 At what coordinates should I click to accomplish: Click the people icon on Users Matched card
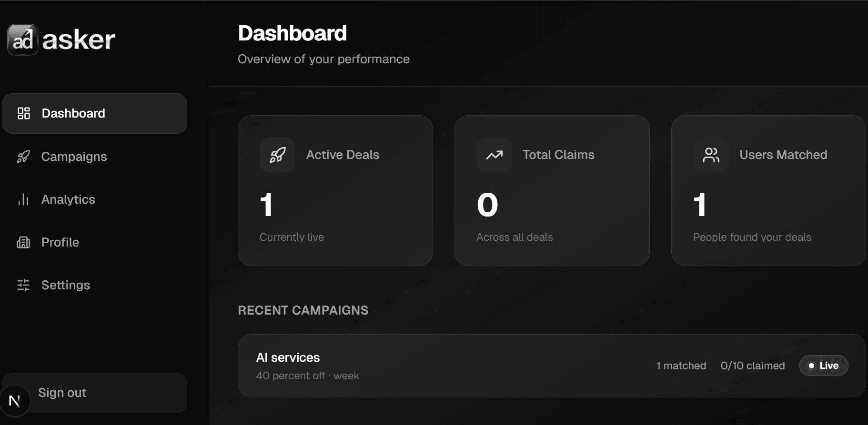tap(711, 155)
